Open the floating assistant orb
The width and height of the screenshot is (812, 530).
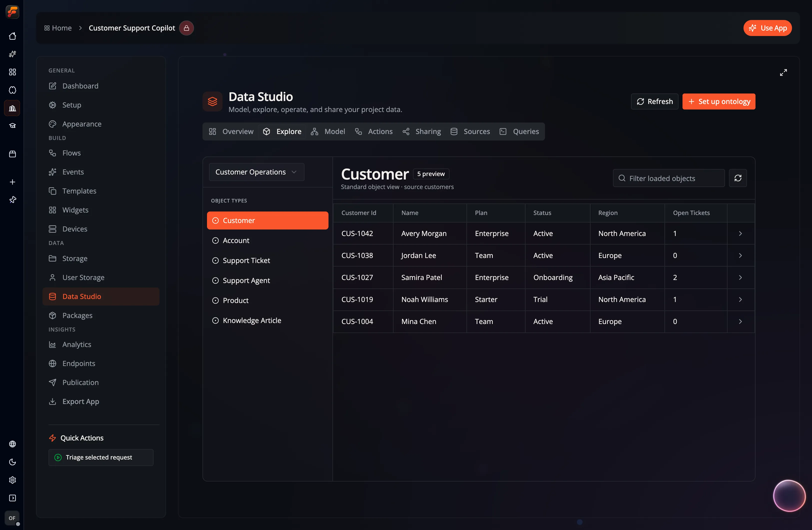click(x=789, y=496)
